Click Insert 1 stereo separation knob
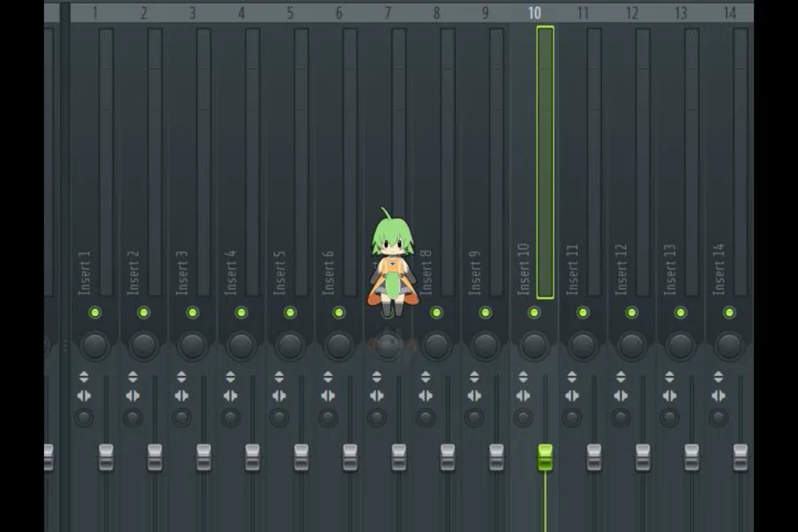This screenshot has width=798, height=532. (84, 418)
